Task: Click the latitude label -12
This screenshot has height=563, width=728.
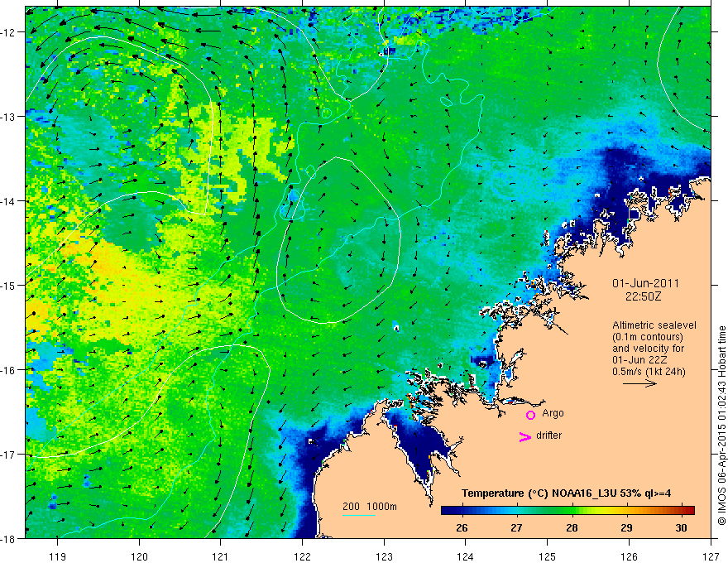Action: (x=9, y=32)
